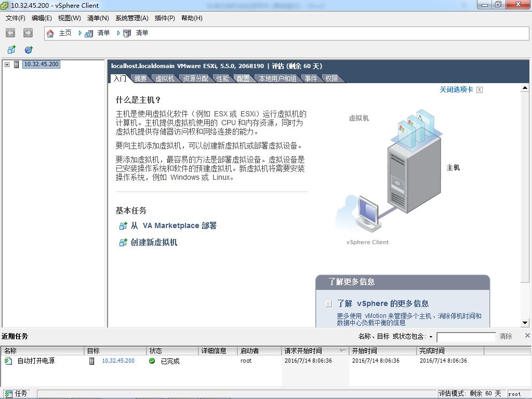532x399 pixels.
Task: Click the 自动打开电源 task name
Action: point(36,361)
